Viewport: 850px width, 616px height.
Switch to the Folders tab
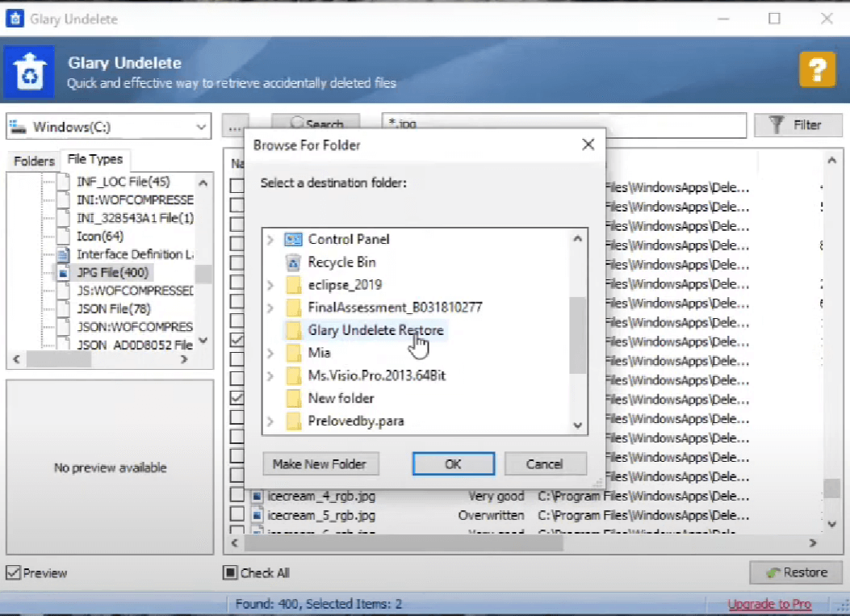pos(34,161)
